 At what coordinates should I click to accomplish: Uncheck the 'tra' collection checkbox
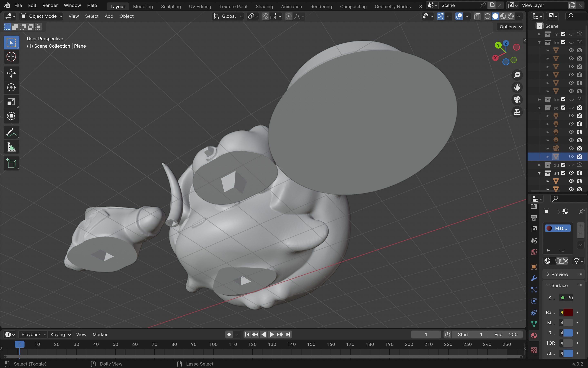[x=563, y=100]
